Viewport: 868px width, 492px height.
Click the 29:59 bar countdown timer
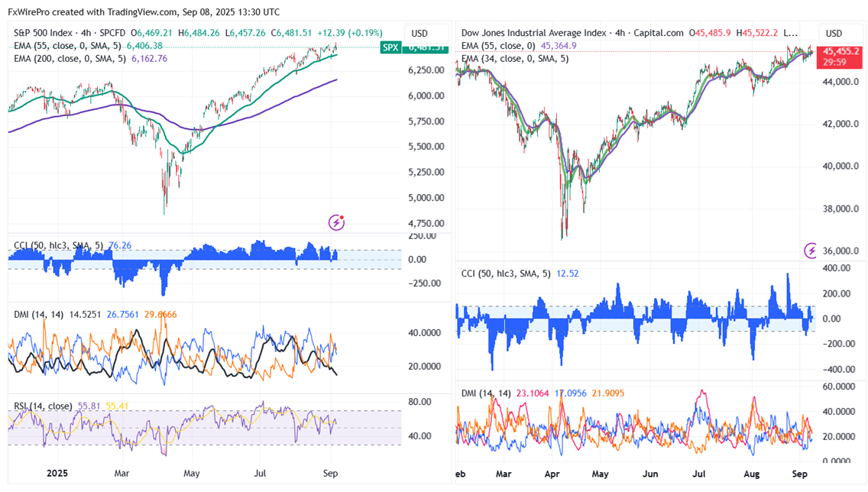835,63
